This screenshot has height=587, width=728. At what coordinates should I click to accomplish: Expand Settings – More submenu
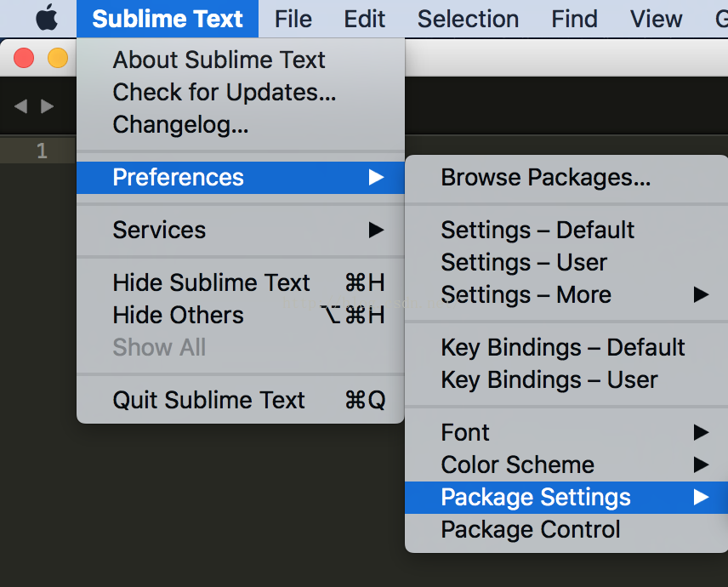pos(566,294)
